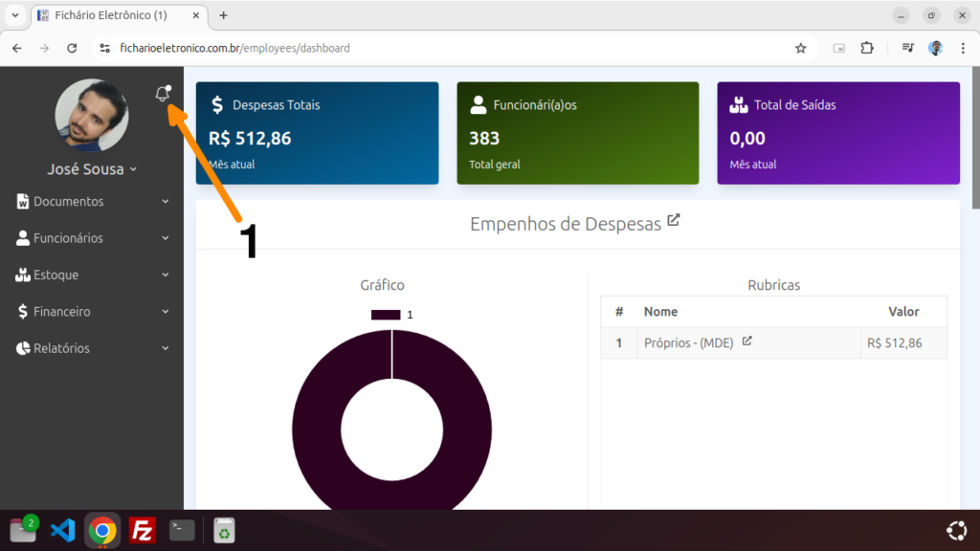The image size is (980, 551).
Task: Open the Terminal from the dock
Action: point(182,530)
